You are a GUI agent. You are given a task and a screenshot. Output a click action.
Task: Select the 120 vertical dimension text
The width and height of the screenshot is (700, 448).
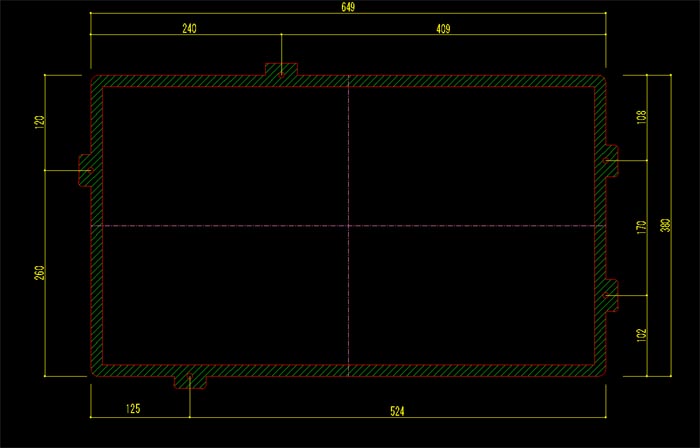click(x=39, y=123)
